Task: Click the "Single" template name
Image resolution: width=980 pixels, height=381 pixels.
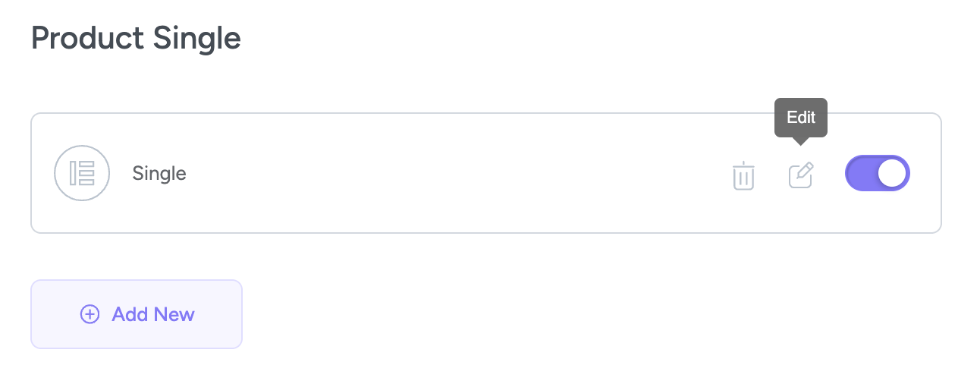Action: [x=159, y=173]
